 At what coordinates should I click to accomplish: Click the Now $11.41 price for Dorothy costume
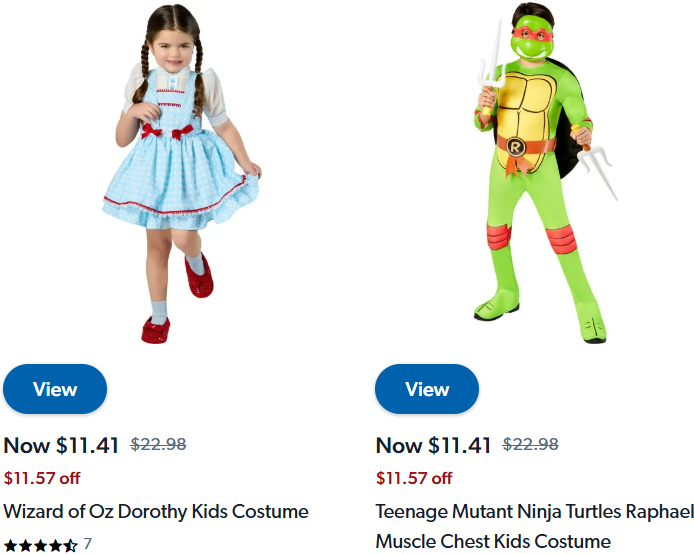63,445
